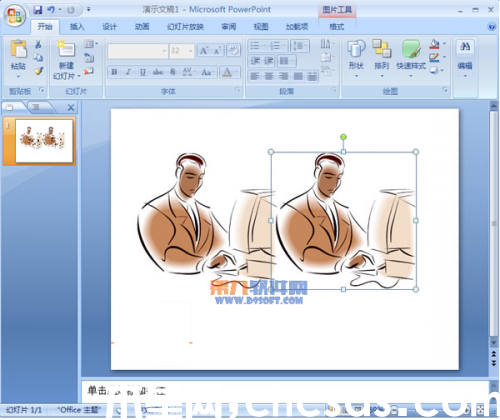Increase list indent level
This screenshot has height=420, width=500.
click(x=269, y=61)
